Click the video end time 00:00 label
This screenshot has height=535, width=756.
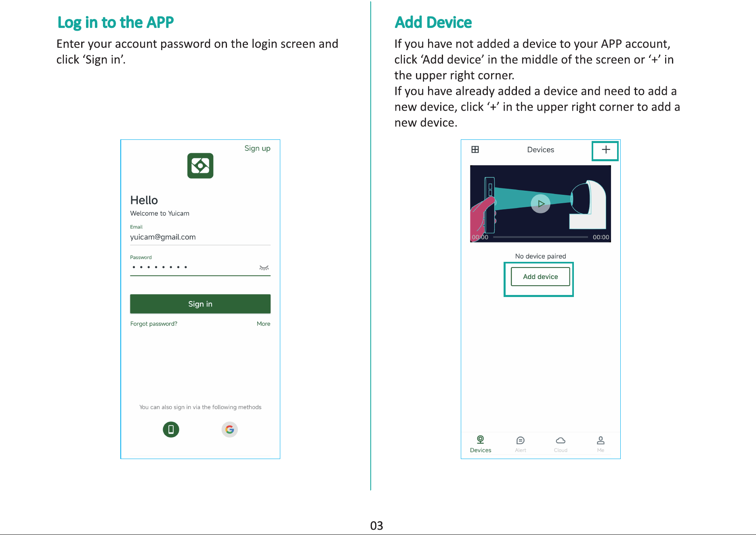pos(601,237)
